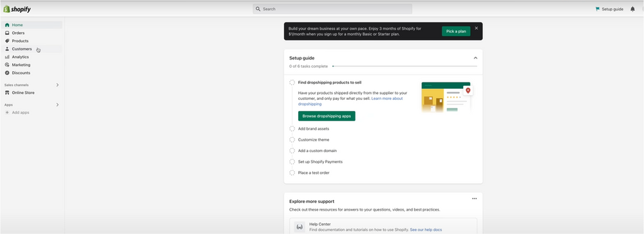Open Discounts in sidebar
The width and height of the screenshot is (644, 234).
[x=32, y=73]
